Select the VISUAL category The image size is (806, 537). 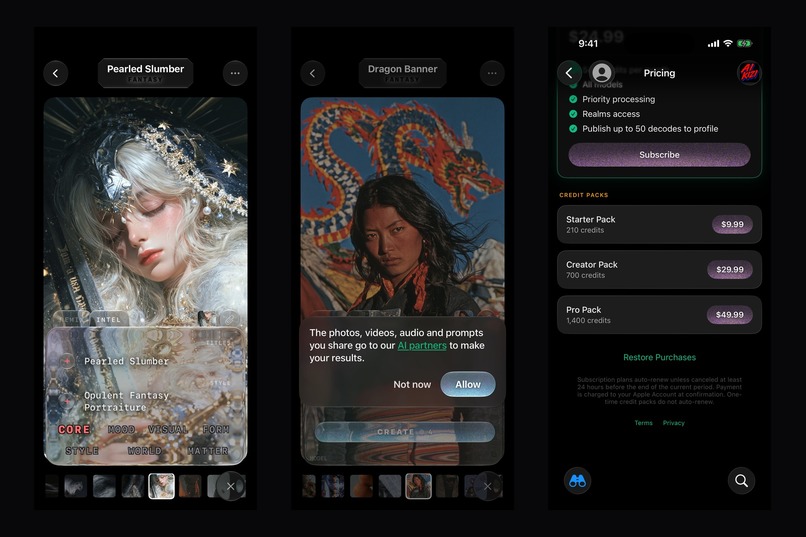point(168,430)
